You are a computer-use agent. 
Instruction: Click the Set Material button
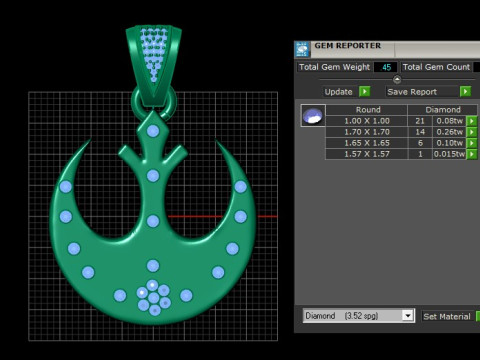(x=447, y=316)
